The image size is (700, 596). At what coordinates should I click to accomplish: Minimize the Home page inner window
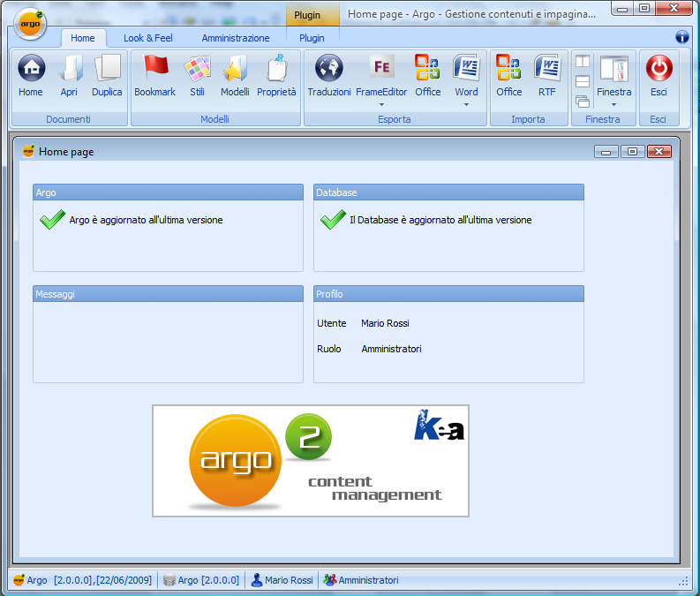click(606, 152)
